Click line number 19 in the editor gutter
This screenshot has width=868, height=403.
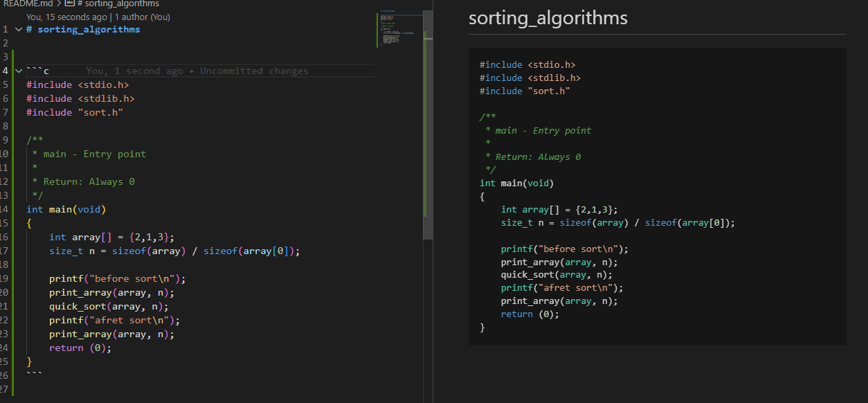[x=4, y=279]
